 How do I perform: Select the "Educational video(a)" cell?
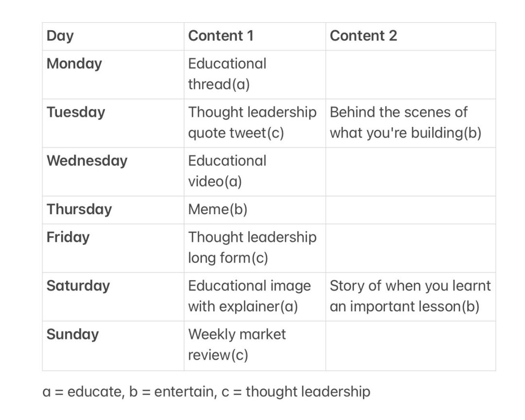coord(227,171)
